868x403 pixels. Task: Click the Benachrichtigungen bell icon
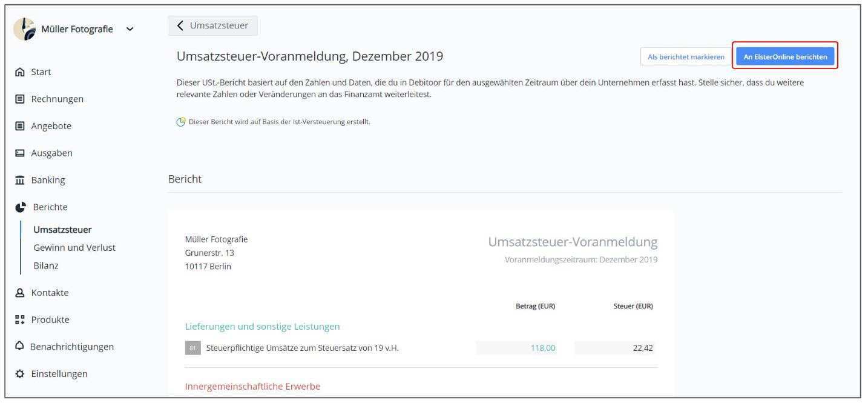pyautogui.click(x=21, y=347)
